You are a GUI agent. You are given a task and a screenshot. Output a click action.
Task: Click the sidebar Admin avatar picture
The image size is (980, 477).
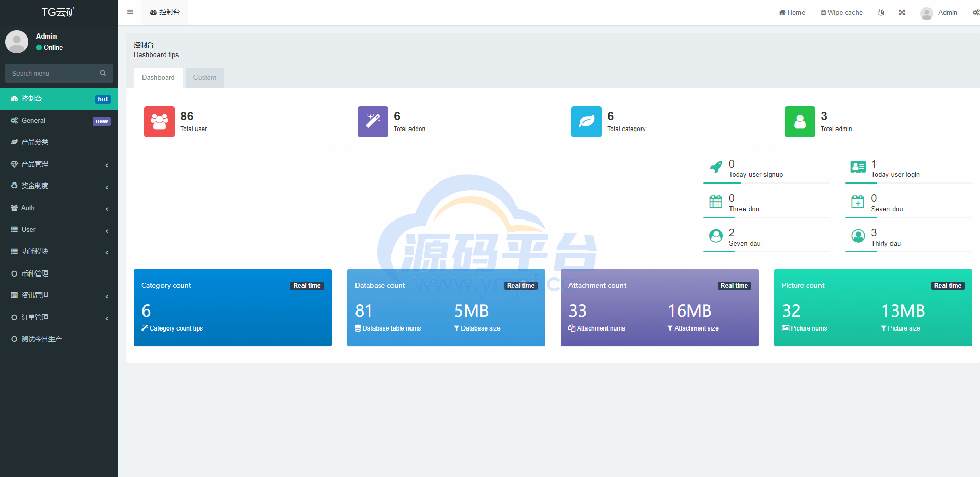point(16,42)
